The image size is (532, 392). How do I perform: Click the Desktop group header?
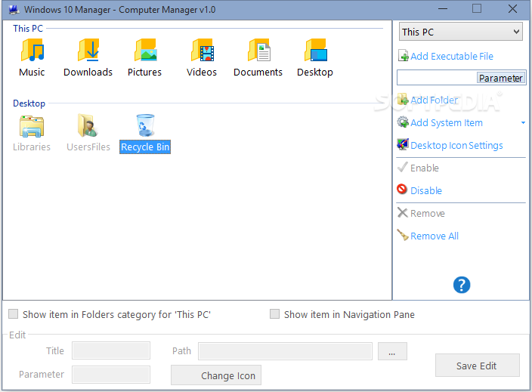coord(29,103)
